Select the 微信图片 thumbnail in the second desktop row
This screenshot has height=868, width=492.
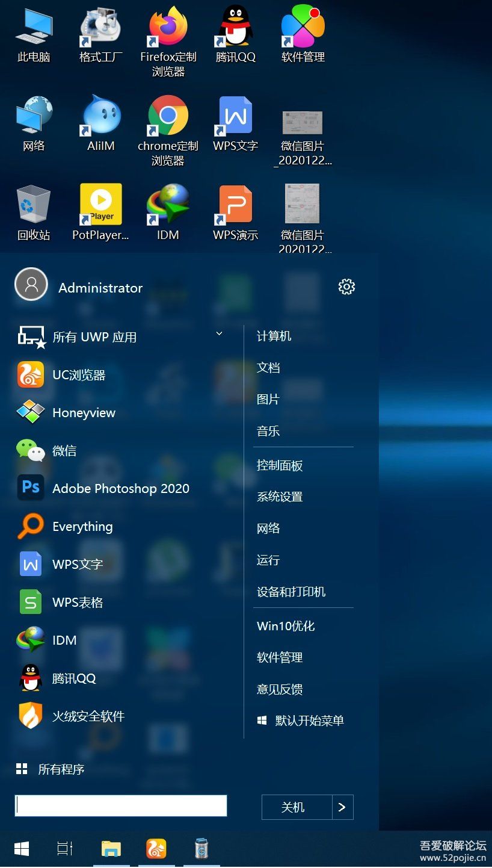click(x=303, y=123)
